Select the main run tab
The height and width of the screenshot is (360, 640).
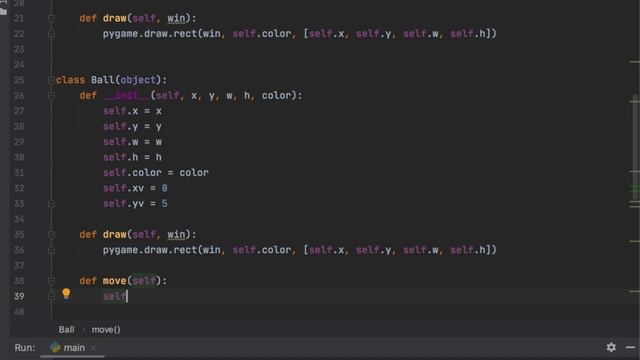73,348
